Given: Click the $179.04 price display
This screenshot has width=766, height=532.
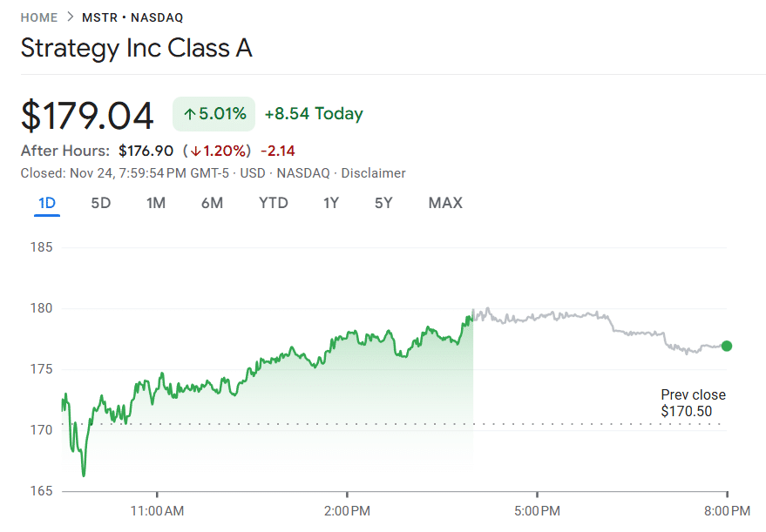Looking at the screenshot, I should tap(85, 114).
